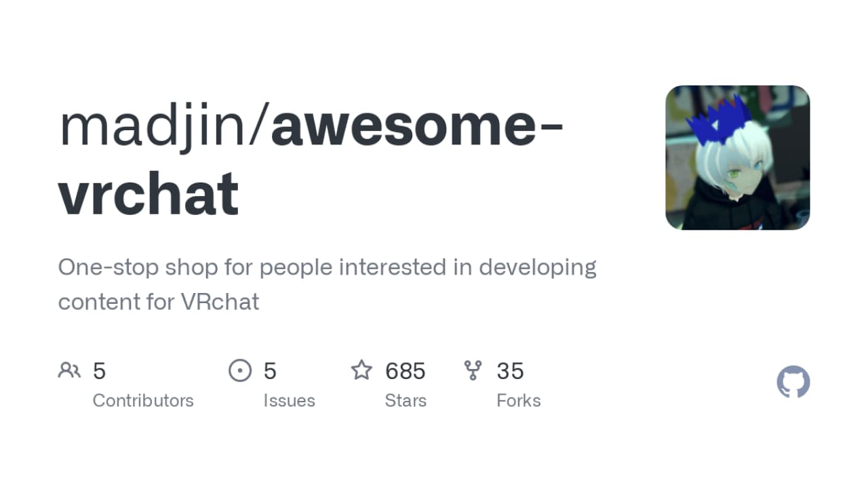
Task: Click the 685 stars count
Action: 406,371
